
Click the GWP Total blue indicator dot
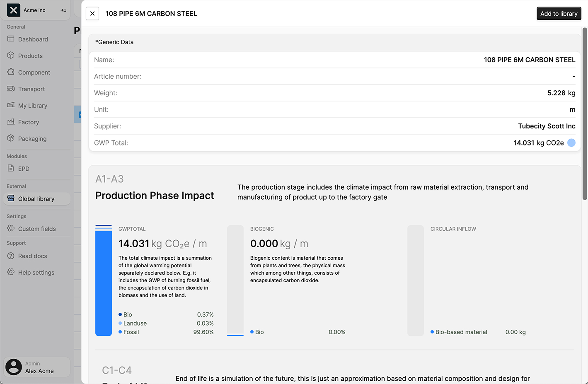571,143
